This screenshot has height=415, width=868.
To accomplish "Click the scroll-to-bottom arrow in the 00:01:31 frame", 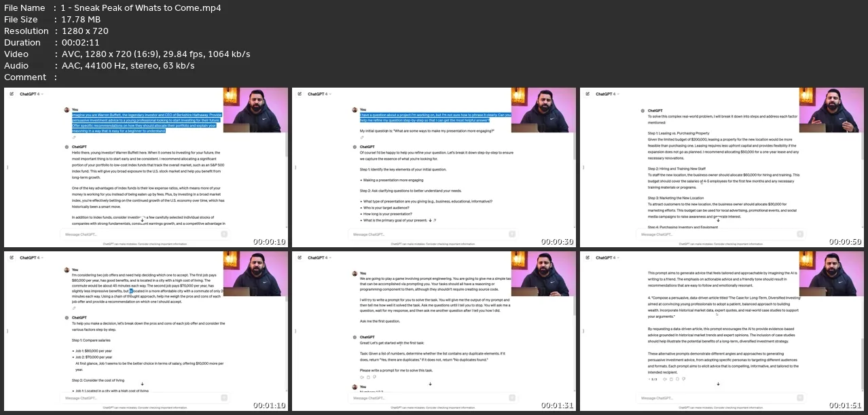I will pos(430,384).
